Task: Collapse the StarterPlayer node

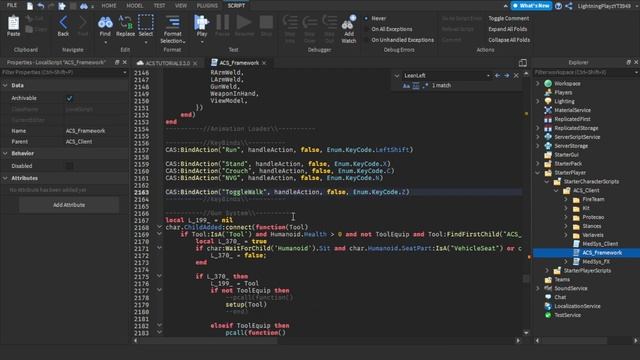Action: 538,173
